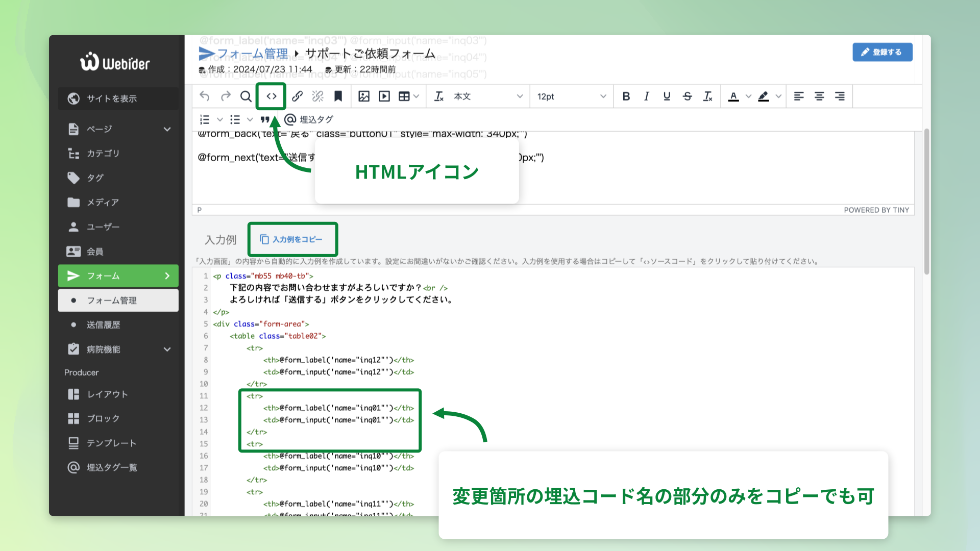
Task: Click the form-area div on code line 5
Action: 261,324
